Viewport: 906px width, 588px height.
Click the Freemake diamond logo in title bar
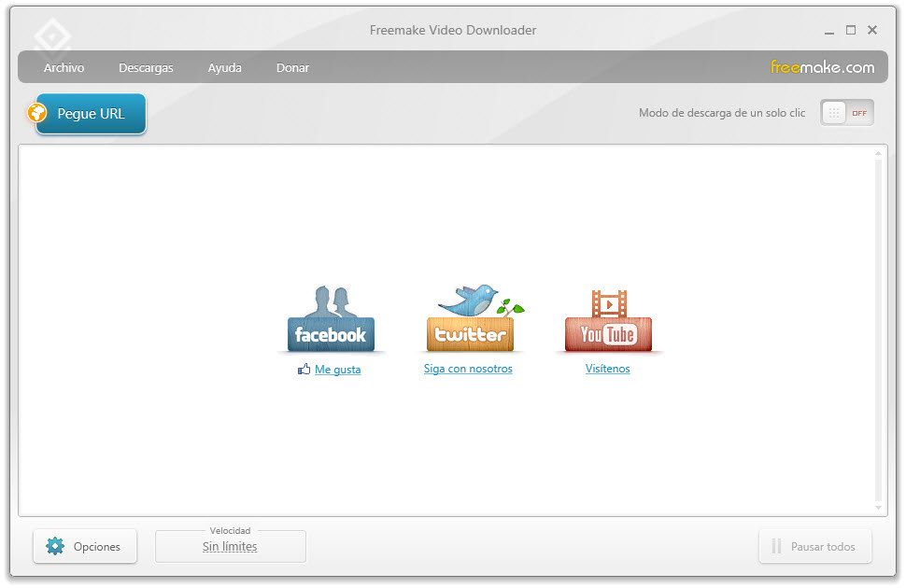point(52,37)
